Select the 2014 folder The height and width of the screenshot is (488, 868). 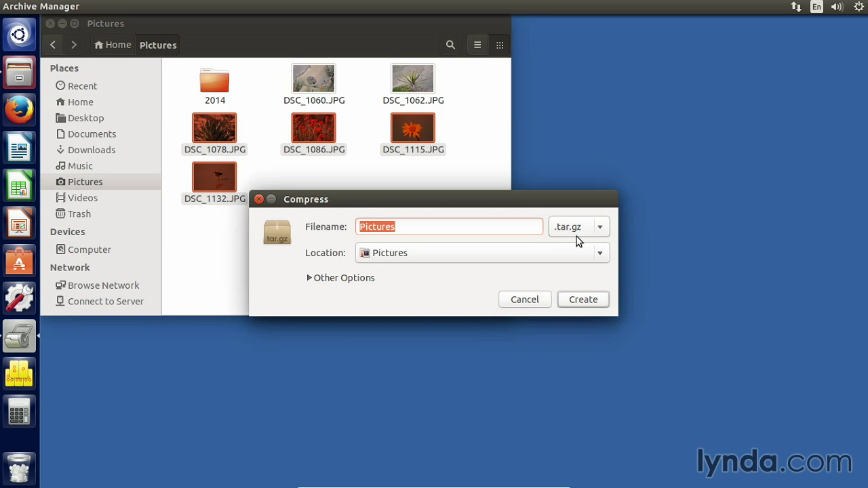tap(215, 86)
